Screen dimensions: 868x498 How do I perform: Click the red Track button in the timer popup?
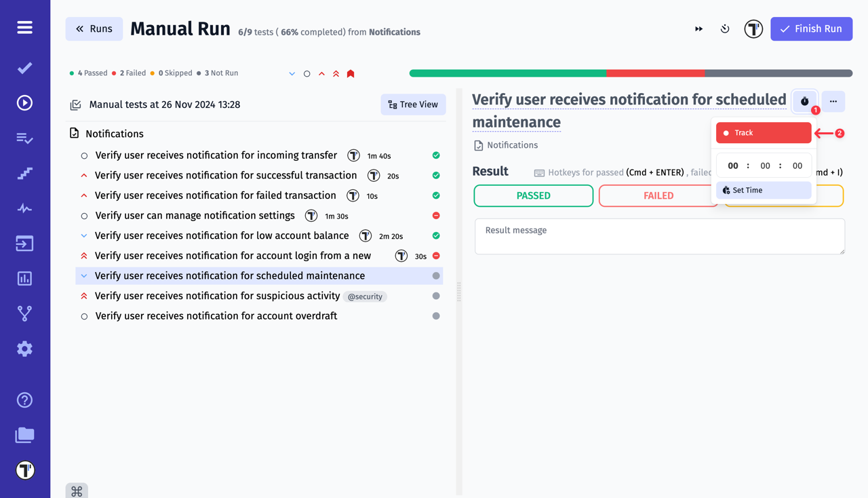(764, 132)
